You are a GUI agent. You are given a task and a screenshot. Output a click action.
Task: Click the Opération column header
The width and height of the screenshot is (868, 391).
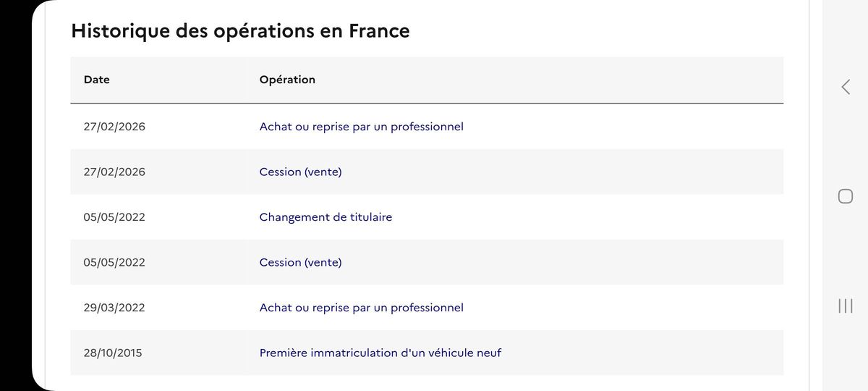[x=287, y=80]
